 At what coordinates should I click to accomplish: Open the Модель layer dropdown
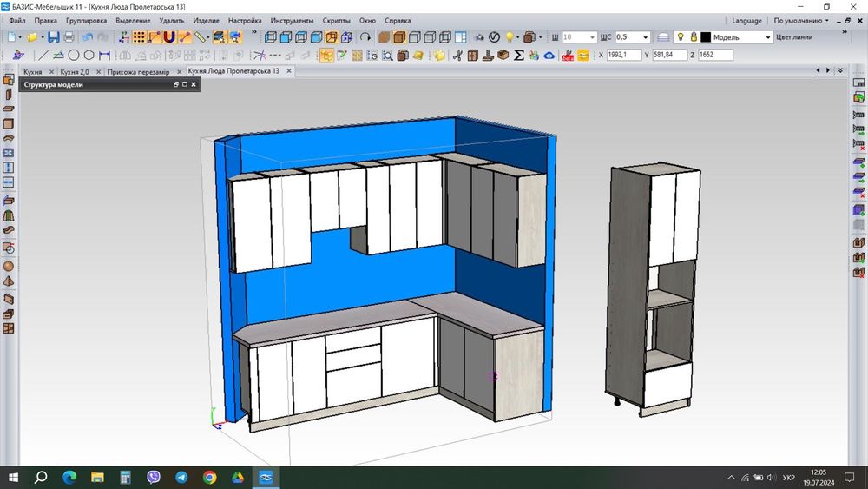[767, 37]
